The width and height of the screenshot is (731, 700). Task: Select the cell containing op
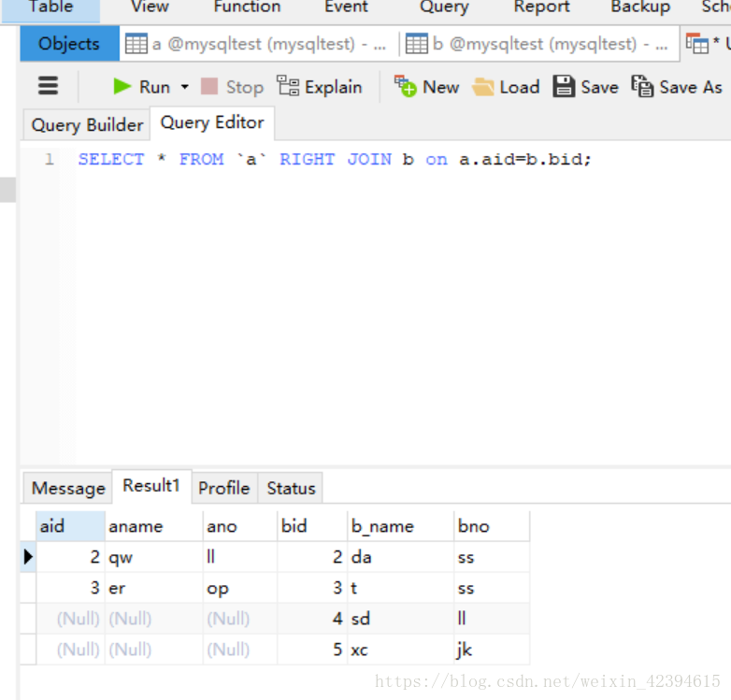pos(240,588)
